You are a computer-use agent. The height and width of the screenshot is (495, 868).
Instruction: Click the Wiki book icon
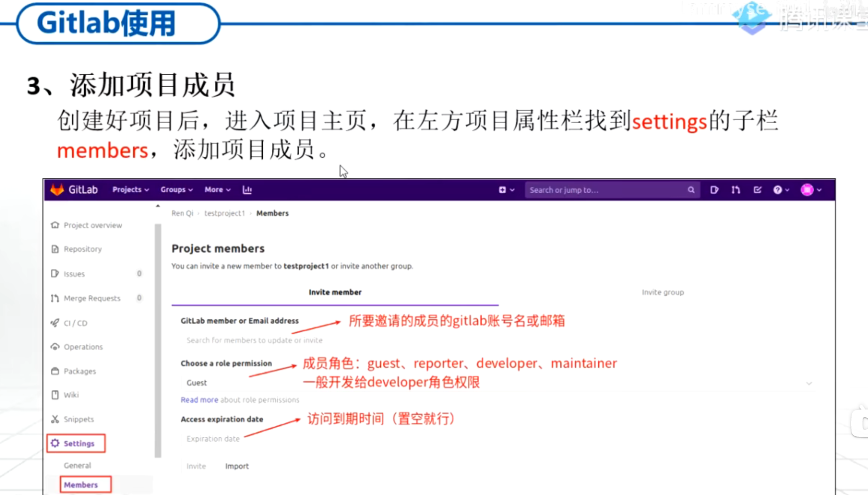(x=55, y=395)
